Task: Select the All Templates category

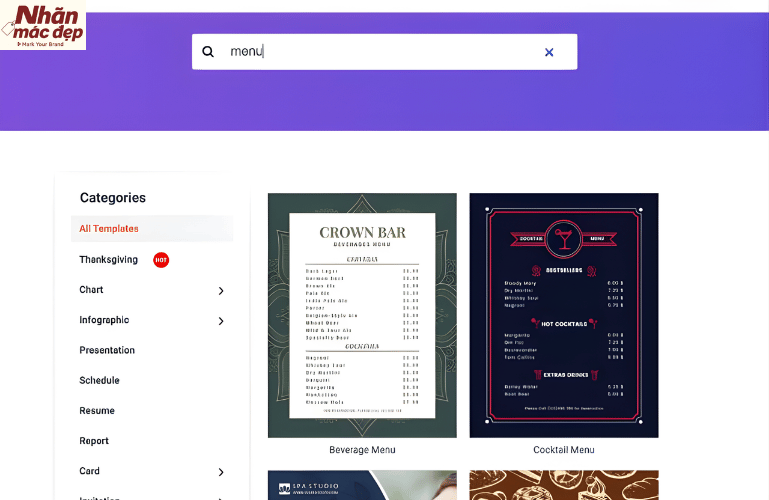Action: click(x=152, y=228)
